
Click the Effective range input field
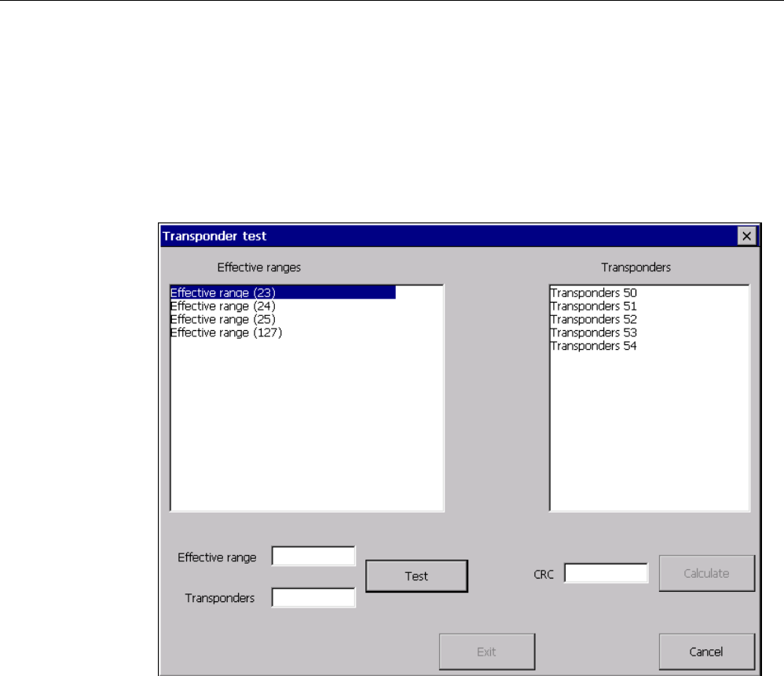(x=313, y=556)
